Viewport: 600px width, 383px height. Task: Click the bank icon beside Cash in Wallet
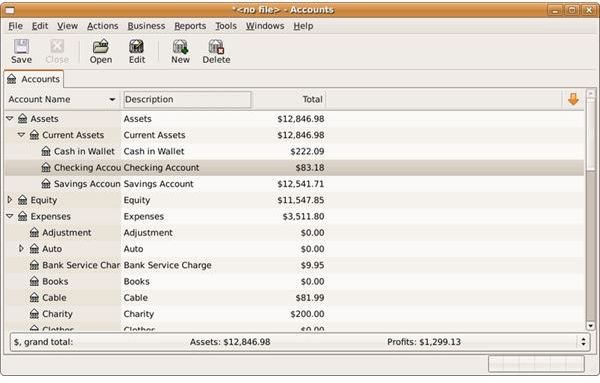46,152
